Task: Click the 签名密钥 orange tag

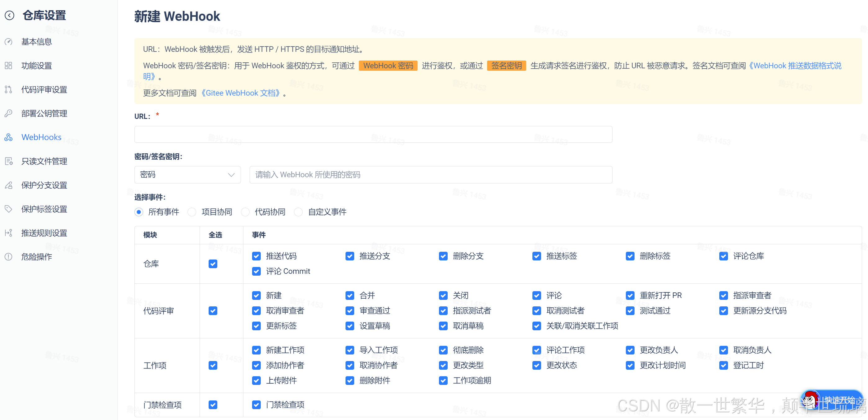Action: pos(506,66)
